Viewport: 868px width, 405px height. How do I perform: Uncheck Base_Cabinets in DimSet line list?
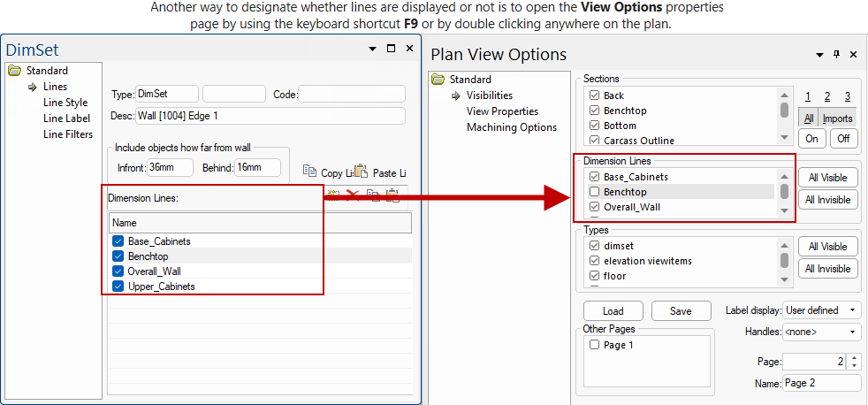[x=118, y=241]
